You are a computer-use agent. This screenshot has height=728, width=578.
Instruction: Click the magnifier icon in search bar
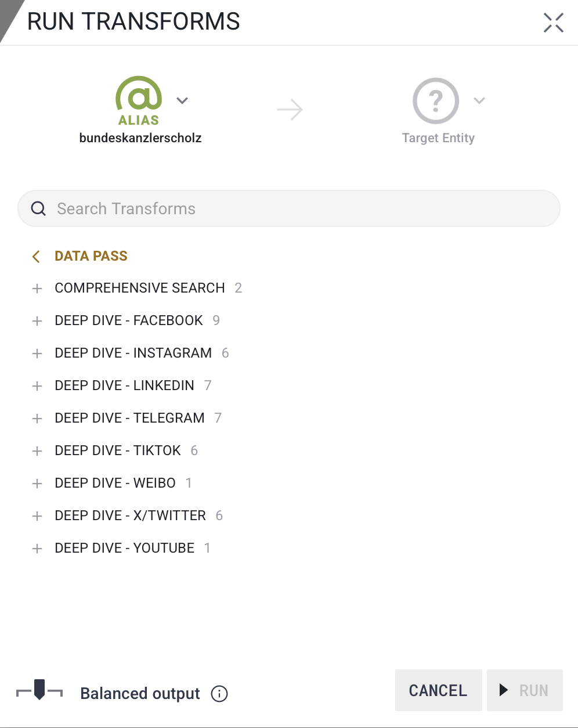[38, 209]
